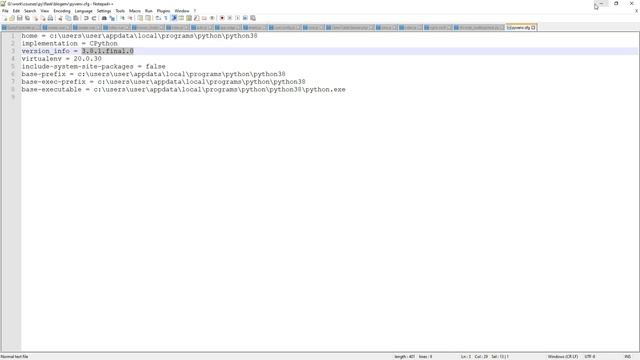Click the Zoom In toolbar icon
Screen dimensions: 640x360
[x=122, y=18]
